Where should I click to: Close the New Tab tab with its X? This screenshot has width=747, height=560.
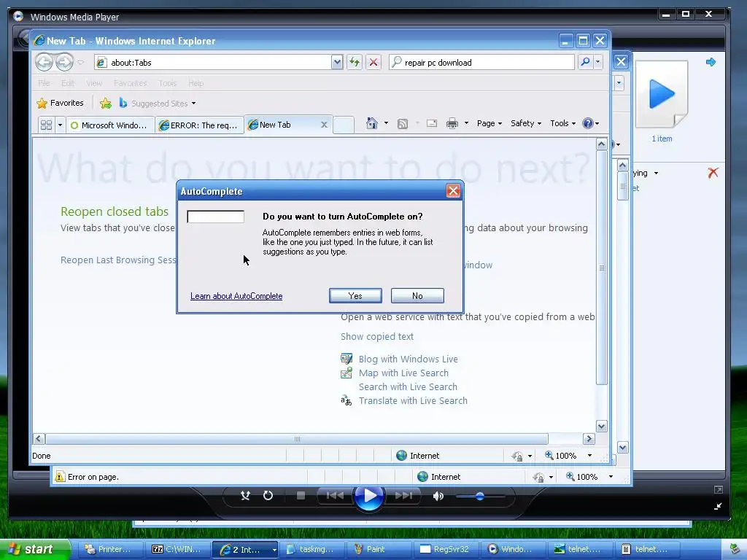[x=324, y=124]
